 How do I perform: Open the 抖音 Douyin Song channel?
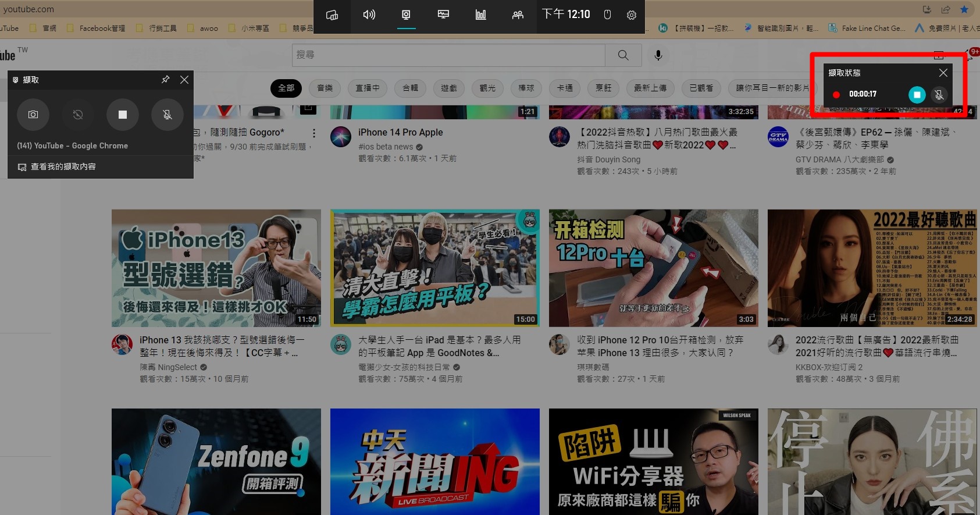point(608,159)
